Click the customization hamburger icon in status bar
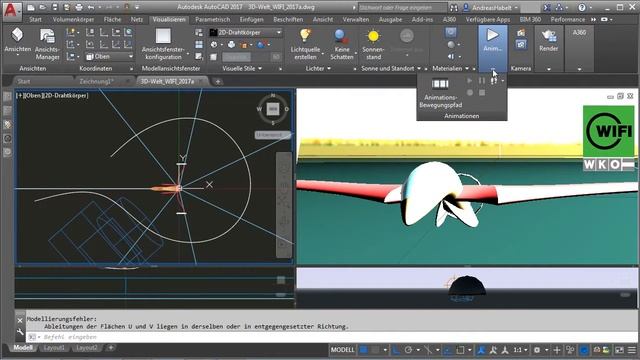 [x=632, y=350]
